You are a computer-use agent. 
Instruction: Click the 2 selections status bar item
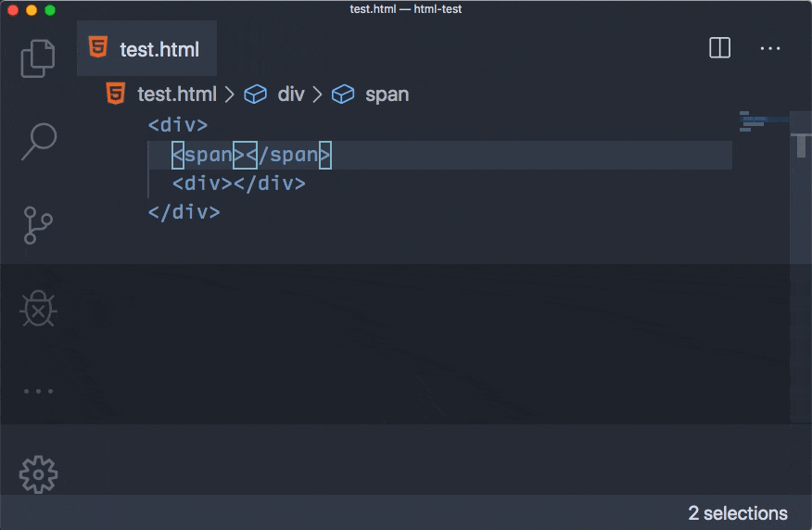[x=737, y=513]
